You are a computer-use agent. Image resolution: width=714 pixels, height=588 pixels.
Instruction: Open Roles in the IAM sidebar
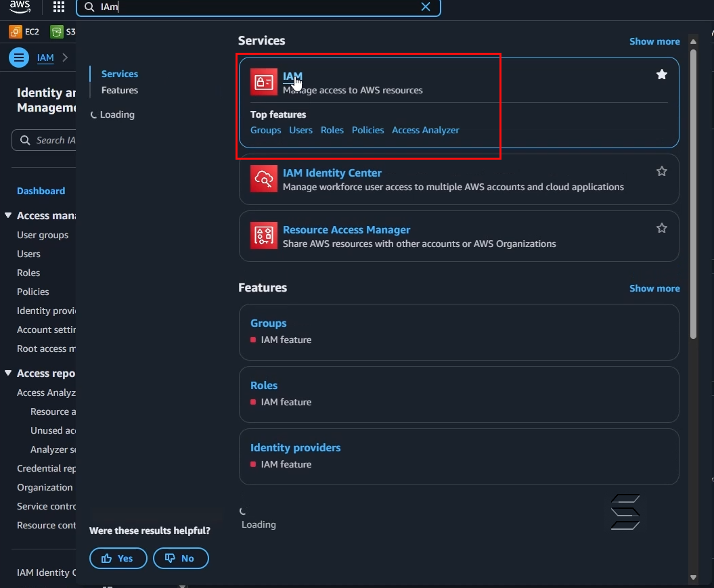(x=28, y=273)
